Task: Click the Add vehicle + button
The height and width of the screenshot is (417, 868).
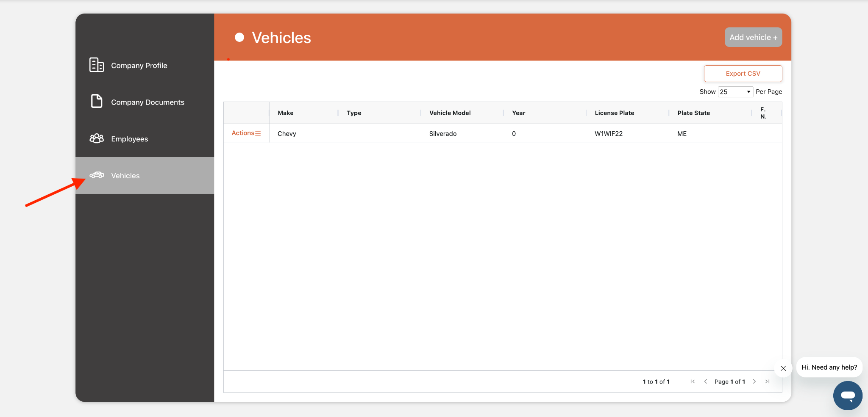Action: [753, 37]
